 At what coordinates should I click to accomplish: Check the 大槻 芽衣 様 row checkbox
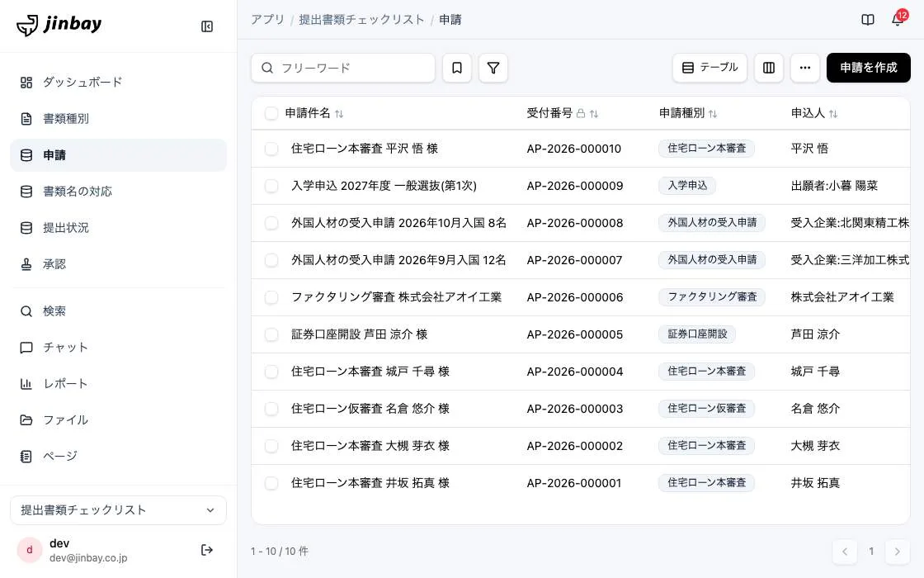(x=271, y=446)
